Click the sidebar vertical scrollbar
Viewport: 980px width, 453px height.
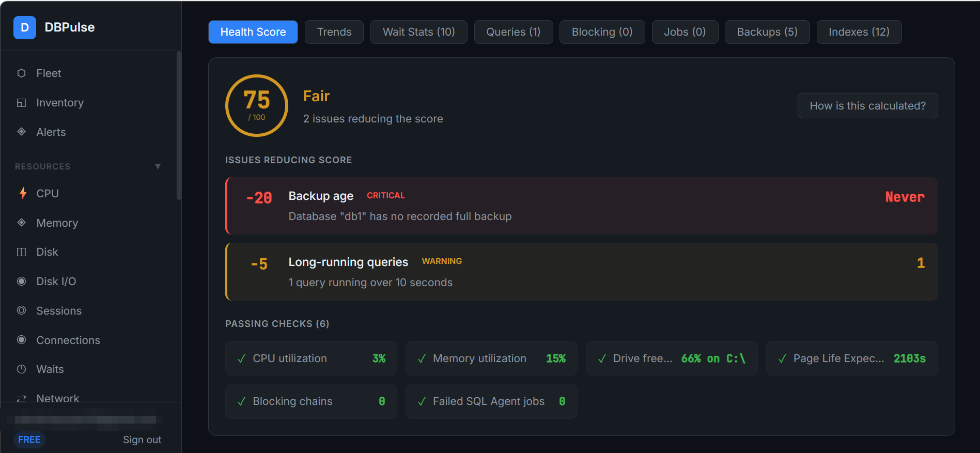(179, 126)
